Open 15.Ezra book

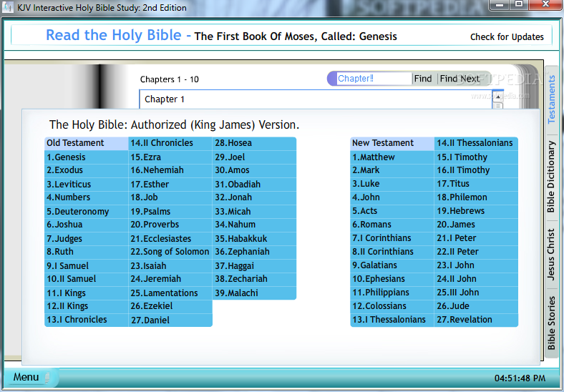[x=170, y=157]
